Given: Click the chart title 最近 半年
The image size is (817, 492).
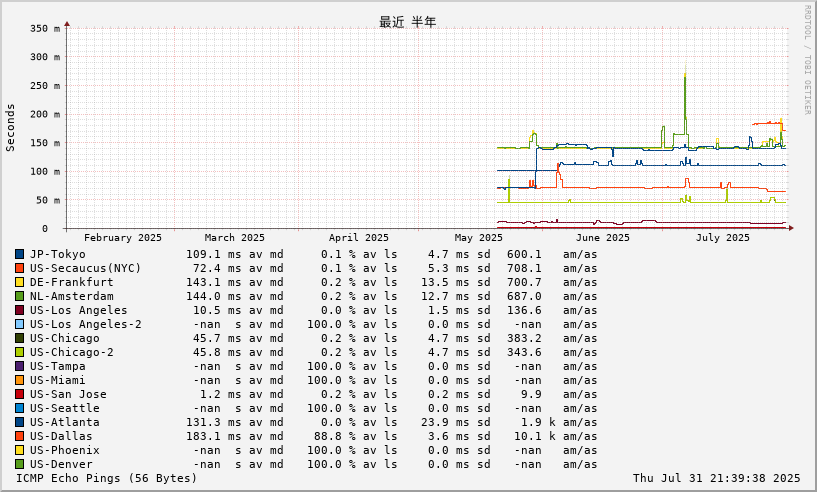Looking at the screenshot, I should click(408, 22).
